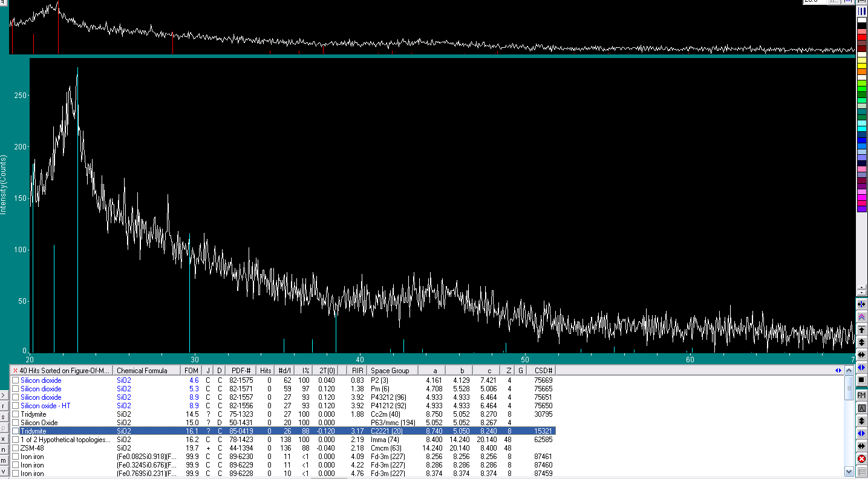Click the 'r' button left of the hit list
868x479 pixels.
(4, 406)
